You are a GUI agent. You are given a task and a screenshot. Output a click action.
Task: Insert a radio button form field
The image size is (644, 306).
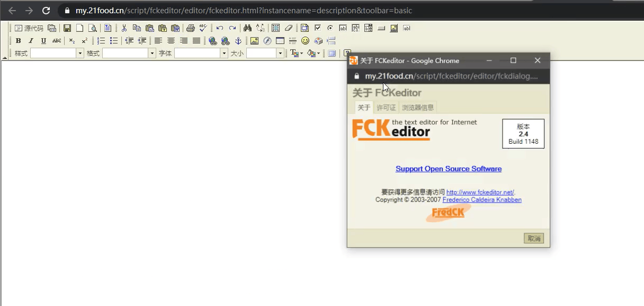point(330,28)
